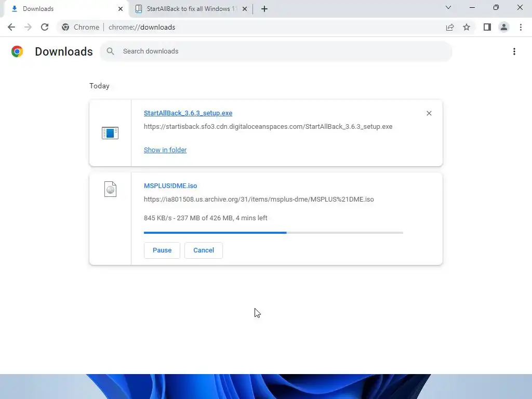Image resolution: width=532 pixels, height=399 pixels.
Task: Click the StartAllBack setup file icon
Action: 110,132
